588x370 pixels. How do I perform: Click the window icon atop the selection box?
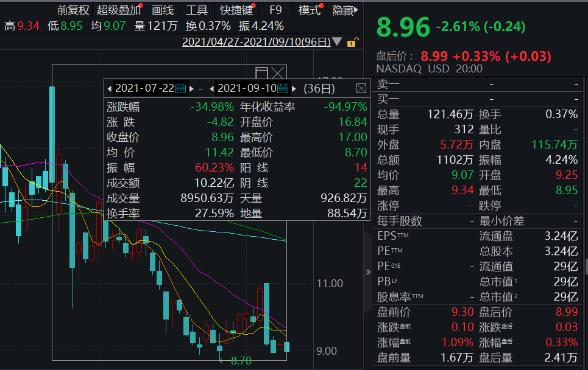pos(261,73)
